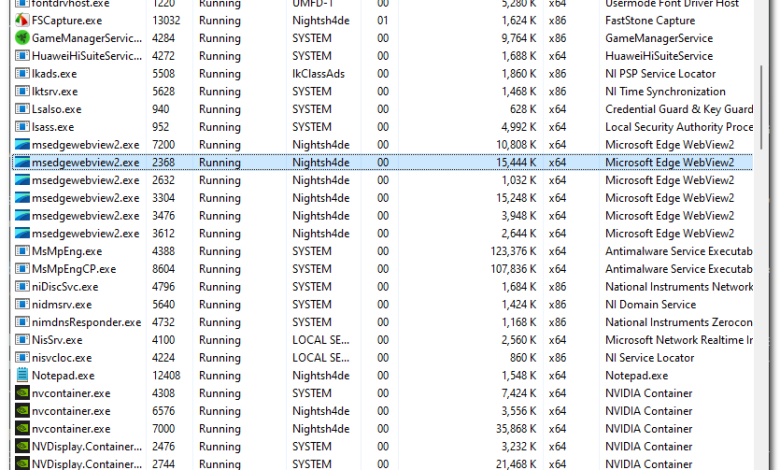This screenshot has height=470, width=780.
Task: Click memory value 10,808 K
Action: 516,145
